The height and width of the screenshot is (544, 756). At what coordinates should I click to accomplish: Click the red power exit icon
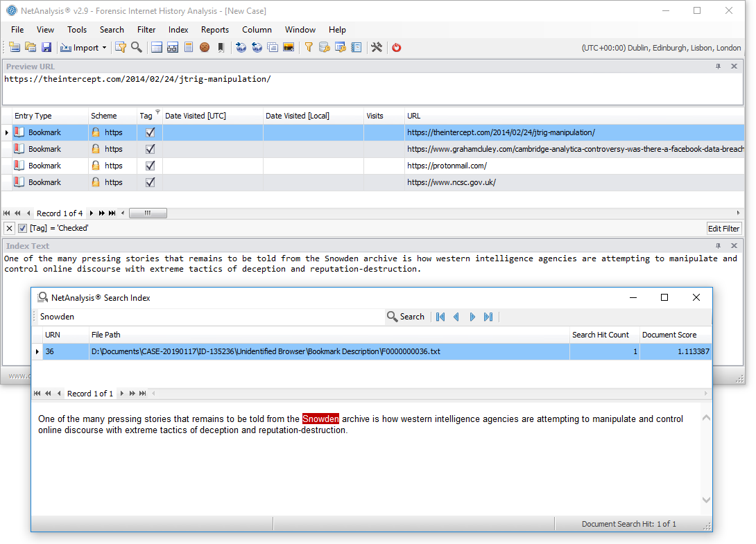click(396, 47)
